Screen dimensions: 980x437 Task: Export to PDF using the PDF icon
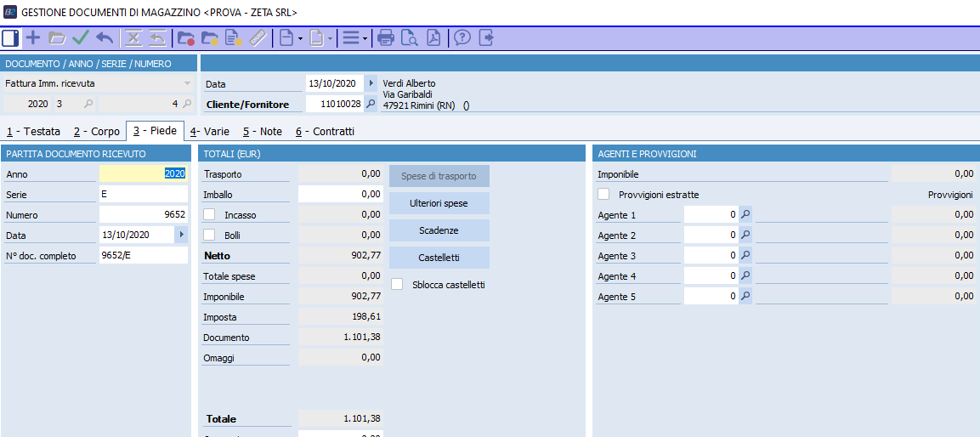[433, 37]
